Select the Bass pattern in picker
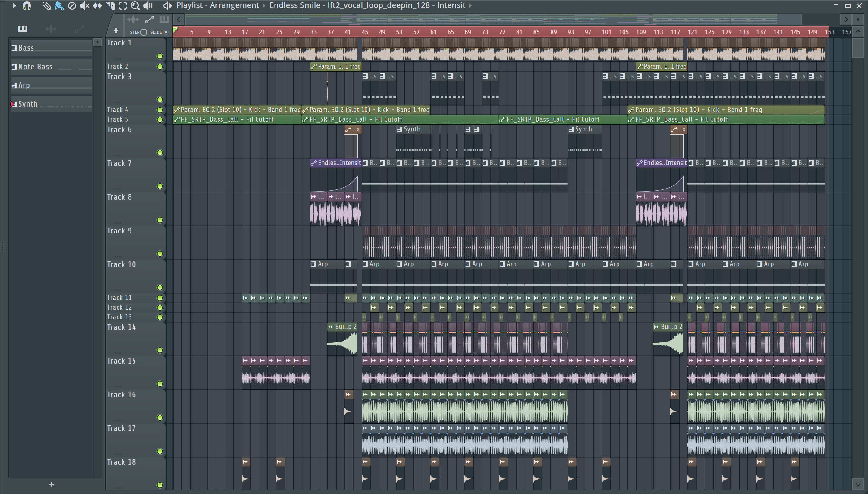The image size is (868, 494). click(x=51, y=48)
